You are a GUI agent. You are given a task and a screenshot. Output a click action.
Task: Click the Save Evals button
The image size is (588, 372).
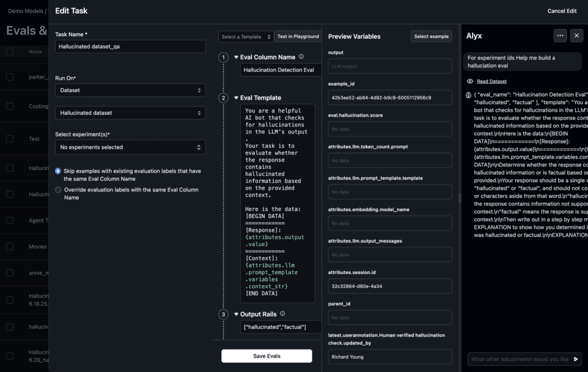[266, 356]
